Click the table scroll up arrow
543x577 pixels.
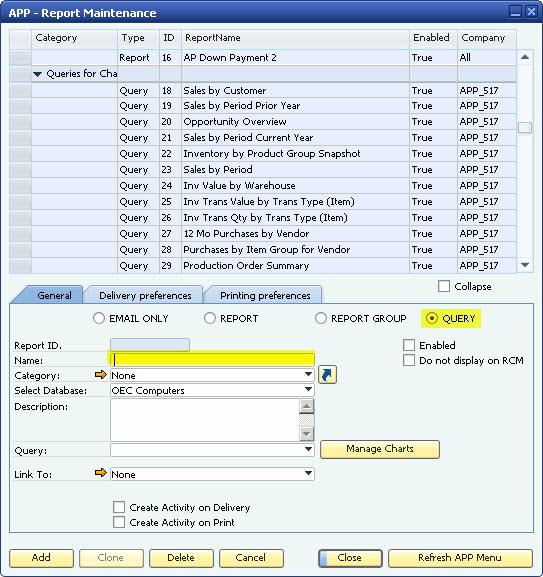pyautogui.click(x=525, y=57)
